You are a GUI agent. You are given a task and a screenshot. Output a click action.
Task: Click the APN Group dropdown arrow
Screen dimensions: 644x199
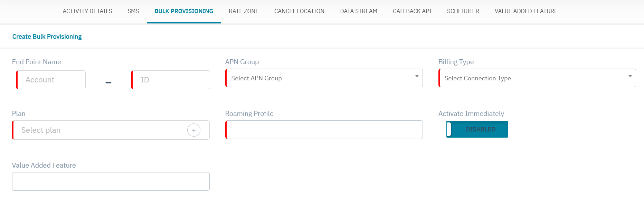(417, 76)
